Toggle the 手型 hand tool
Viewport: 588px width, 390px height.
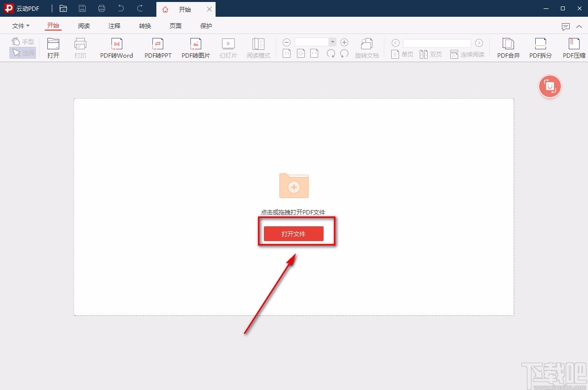tap(23, 42)
